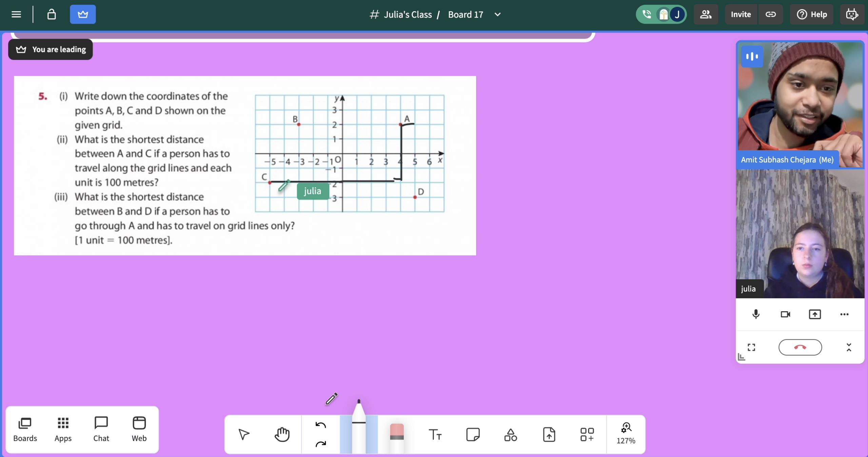Toggle the camera off
The height and width of the screenshot is (457, 868).
pos(785,314)
